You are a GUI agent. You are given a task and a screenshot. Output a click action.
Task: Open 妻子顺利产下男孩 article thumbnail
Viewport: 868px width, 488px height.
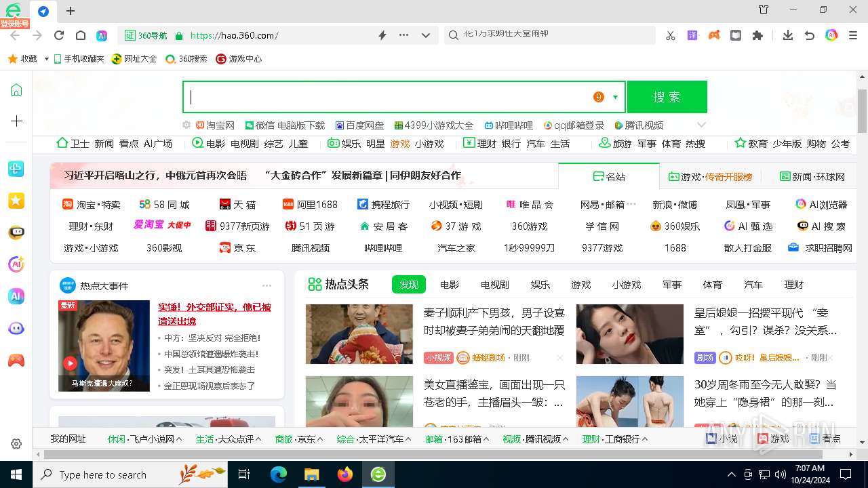point(359,334)
